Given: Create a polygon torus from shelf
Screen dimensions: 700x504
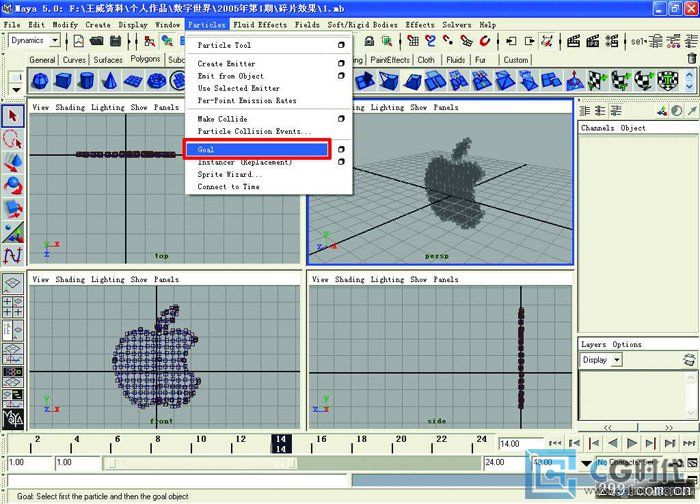Looking at the screenshot, I should click(x=156, y=81).
